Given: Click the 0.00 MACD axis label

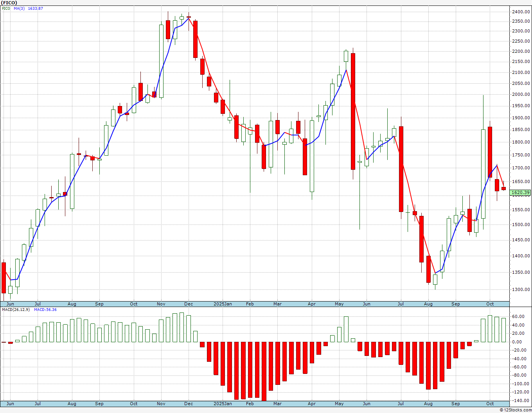Looking at the screenshot, I should [x=516, y=342].
